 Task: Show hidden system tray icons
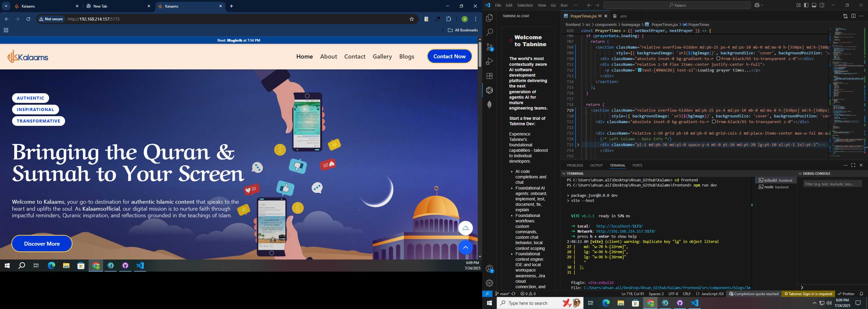click(x=814, y=303)
